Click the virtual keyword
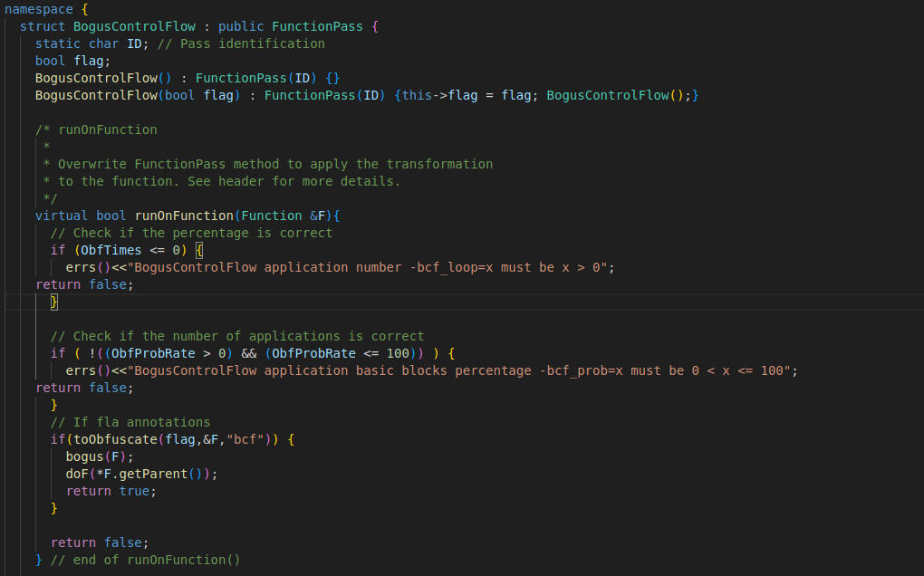Screen dimensions: 924x576 click(62, 216)
